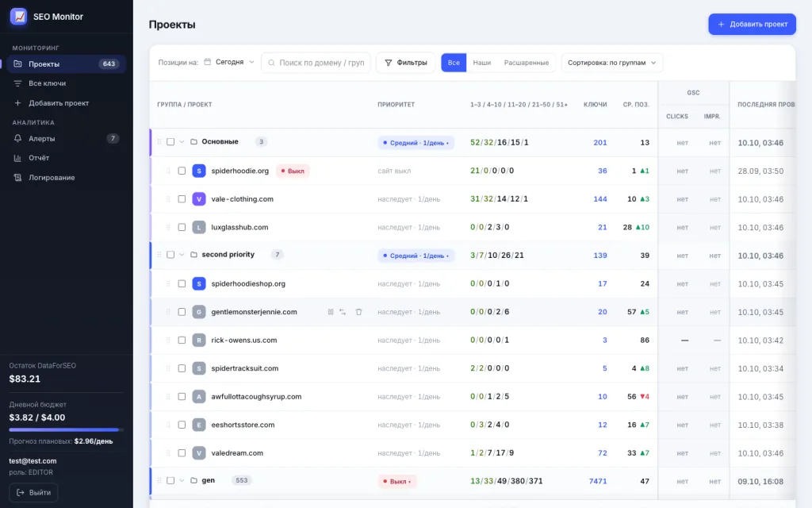Click the trash icon for gentlemonsterjennie.com
Viewport: 812px width, 508px height.
[x=358, y=312]
